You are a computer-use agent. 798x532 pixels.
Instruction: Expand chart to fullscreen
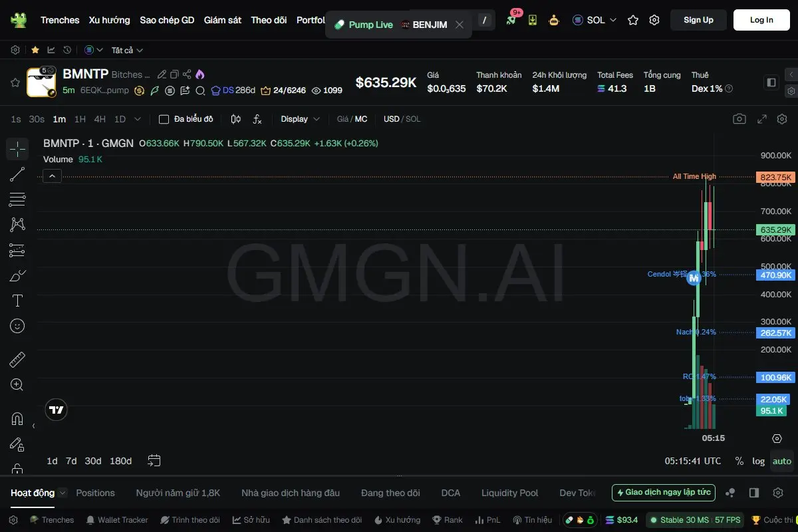[762, 119]
